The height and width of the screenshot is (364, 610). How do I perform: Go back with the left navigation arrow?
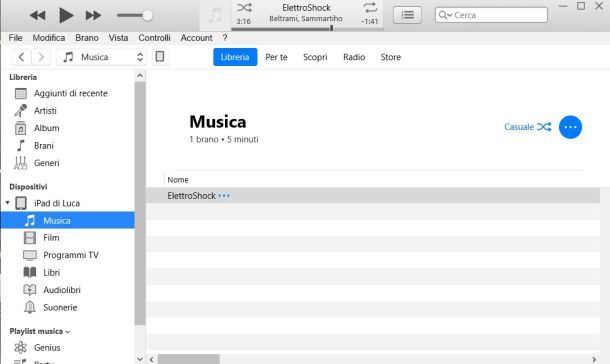tap(21, 57)
